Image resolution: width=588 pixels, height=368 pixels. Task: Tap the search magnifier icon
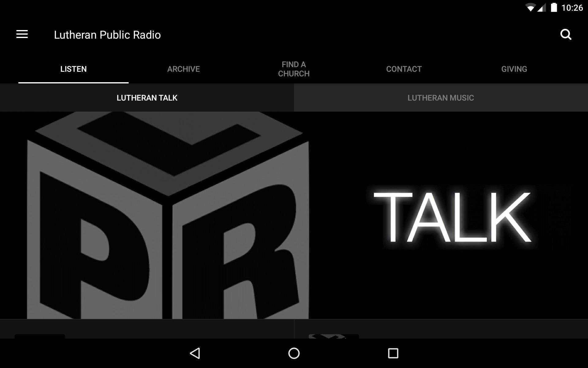pos(565,34)
